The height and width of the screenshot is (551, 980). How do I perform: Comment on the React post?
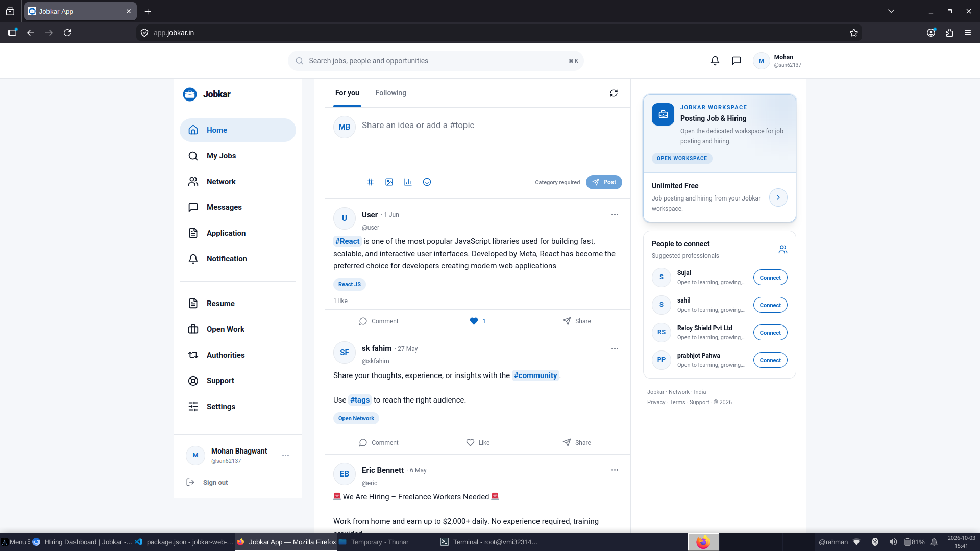coord(379,321)
